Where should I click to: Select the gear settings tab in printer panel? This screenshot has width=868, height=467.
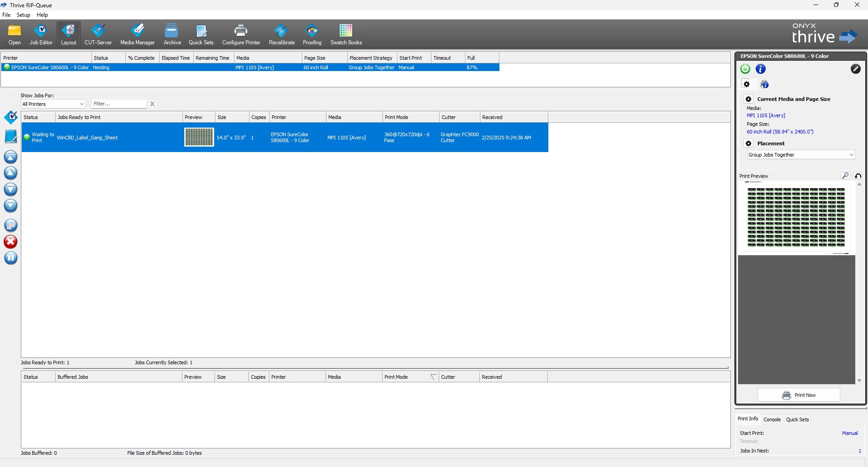747,84
